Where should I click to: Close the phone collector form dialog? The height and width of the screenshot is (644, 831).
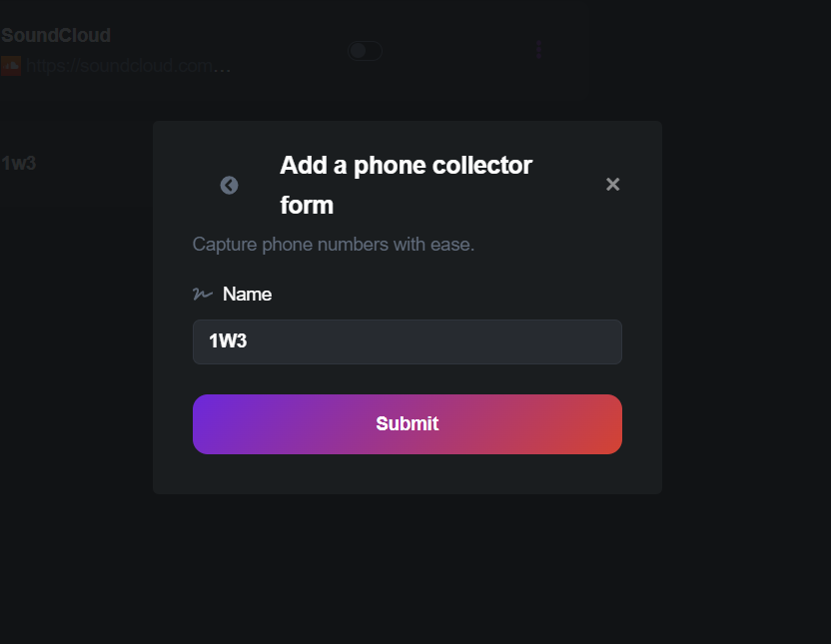point(613,184)
